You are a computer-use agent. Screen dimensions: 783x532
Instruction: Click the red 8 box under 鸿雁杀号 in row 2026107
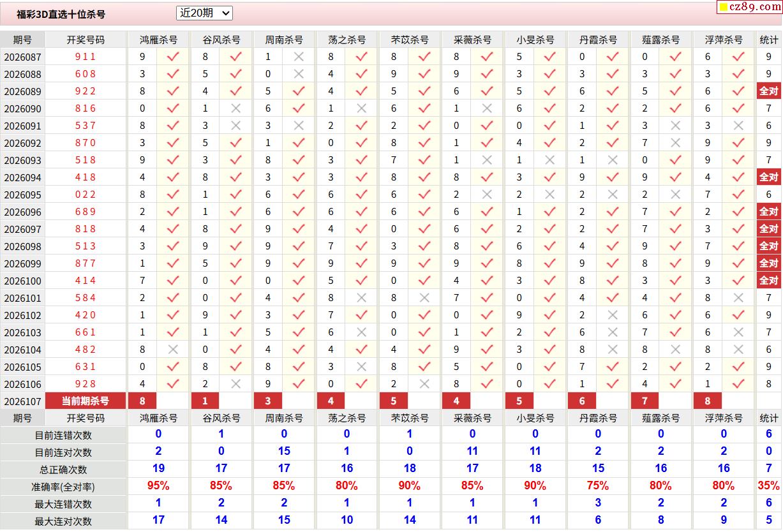[142, 401]
